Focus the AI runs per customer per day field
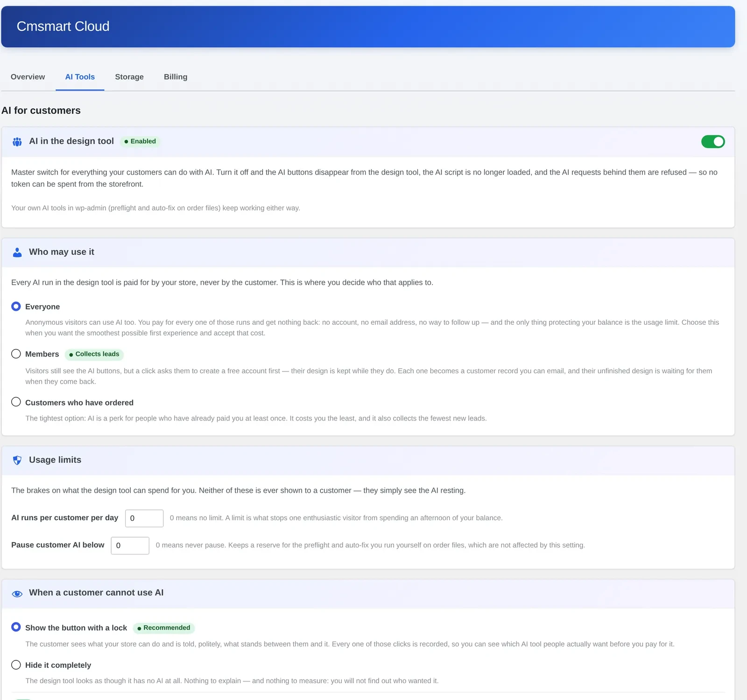The height and width of the screenshot is (700, 747). [144, 518]
